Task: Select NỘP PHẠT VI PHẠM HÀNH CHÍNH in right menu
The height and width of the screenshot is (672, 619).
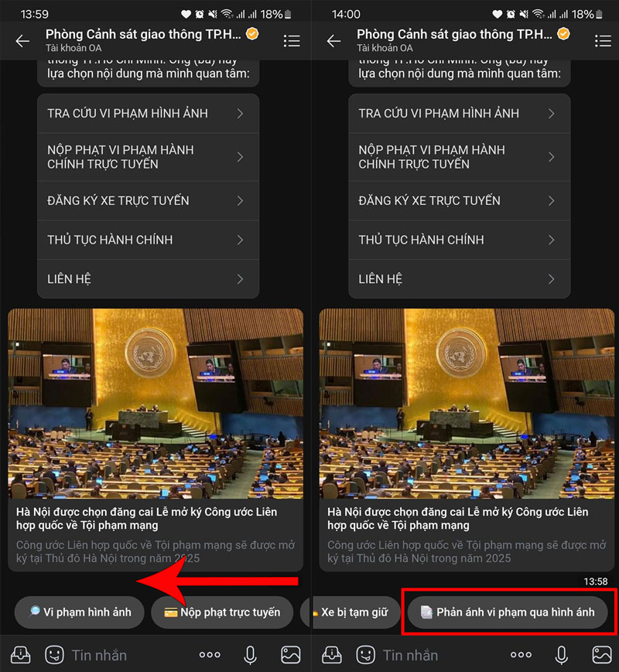Action: pos(460,157)
